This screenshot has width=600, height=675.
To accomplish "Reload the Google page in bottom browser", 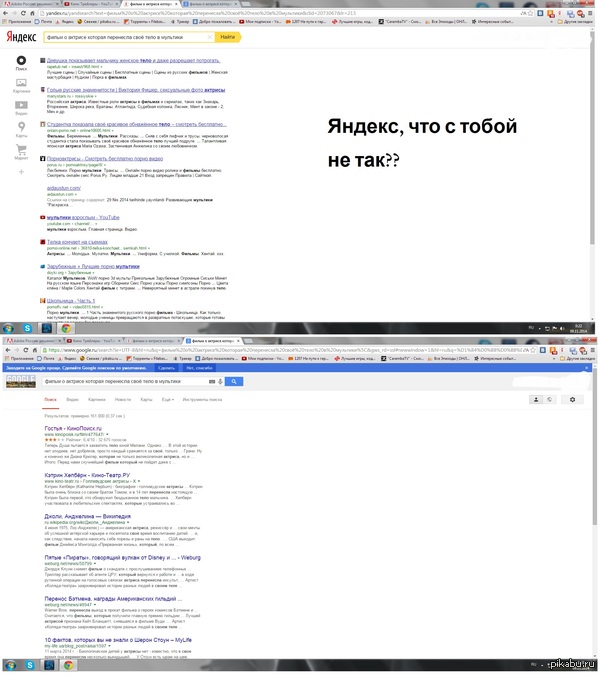I will (25, 350).
